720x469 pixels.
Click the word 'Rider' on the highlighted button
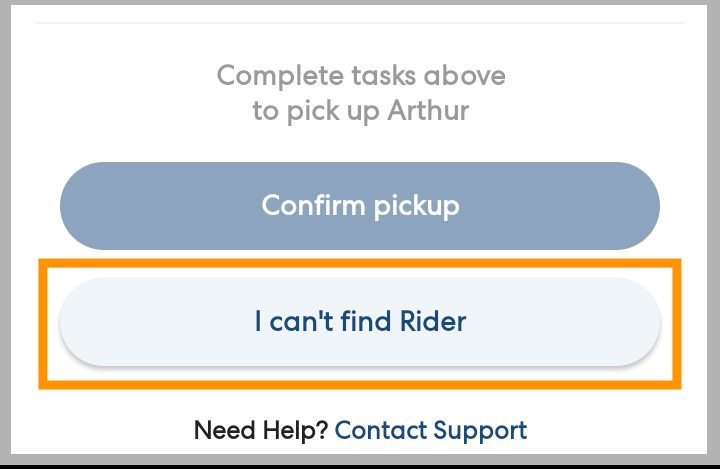pos(433,322)
